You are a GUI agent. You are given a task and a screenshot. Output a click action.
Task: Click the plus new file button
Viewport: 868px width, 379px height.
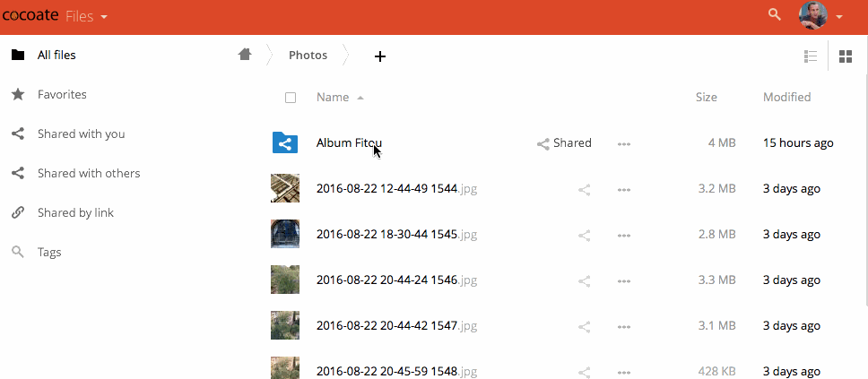coord(380,56)
